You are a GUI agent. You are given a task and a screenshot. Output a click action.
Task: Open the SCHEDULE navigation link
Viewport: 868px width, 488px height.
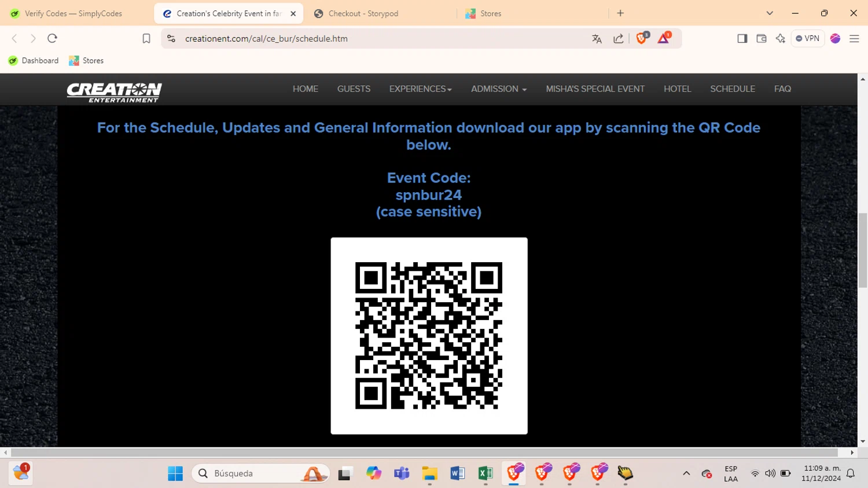pos(733,89)
